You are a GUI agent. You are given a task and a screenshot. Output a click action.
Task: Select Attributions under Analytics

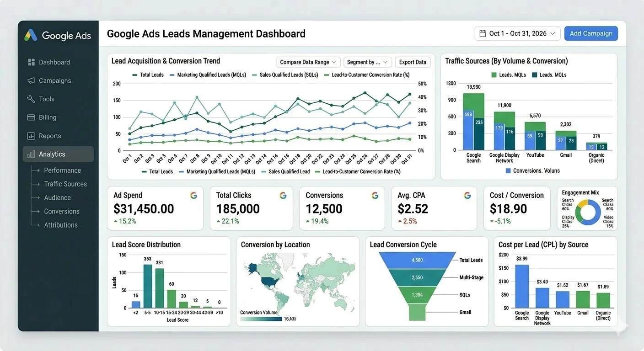(60, 225)
